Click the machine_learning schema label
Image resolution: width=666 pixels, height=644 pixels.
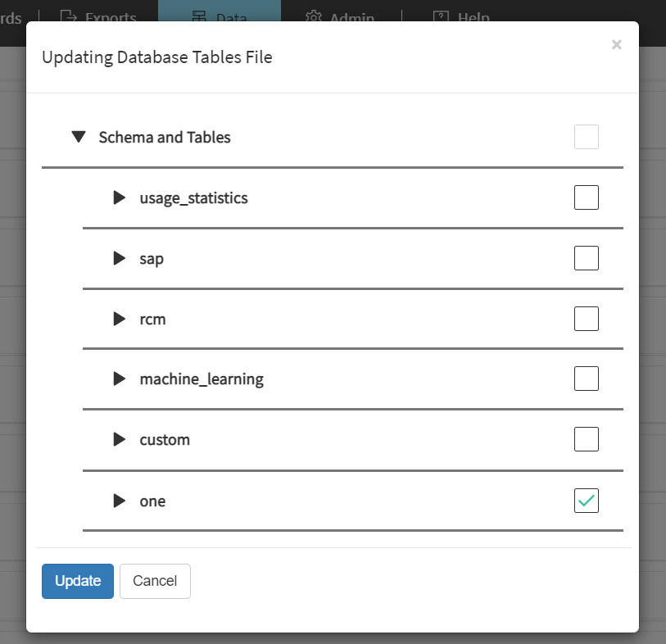202,379
